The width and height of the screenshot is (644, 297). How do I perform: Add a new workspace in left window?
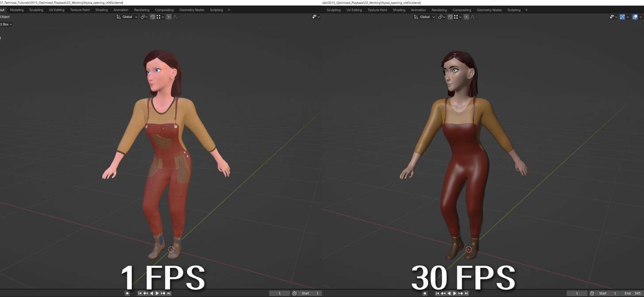coord(229,10)
